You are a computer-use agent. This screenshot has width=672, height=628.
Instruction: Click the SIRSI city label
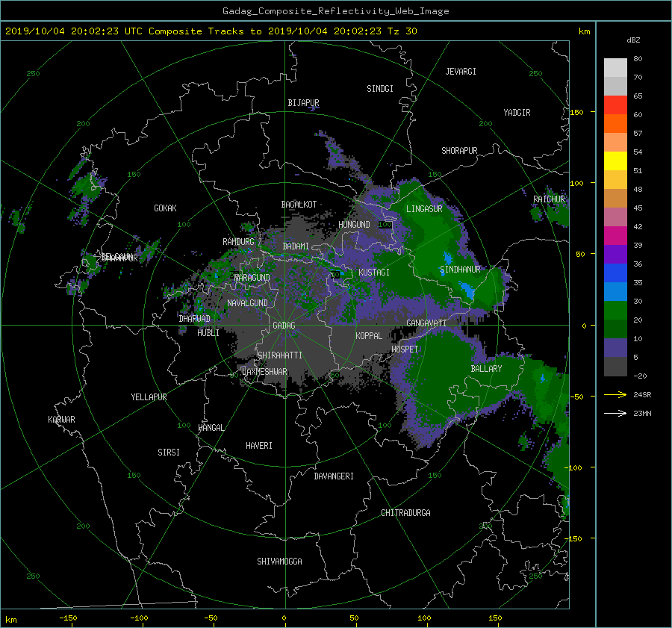[x=169, y=453]
